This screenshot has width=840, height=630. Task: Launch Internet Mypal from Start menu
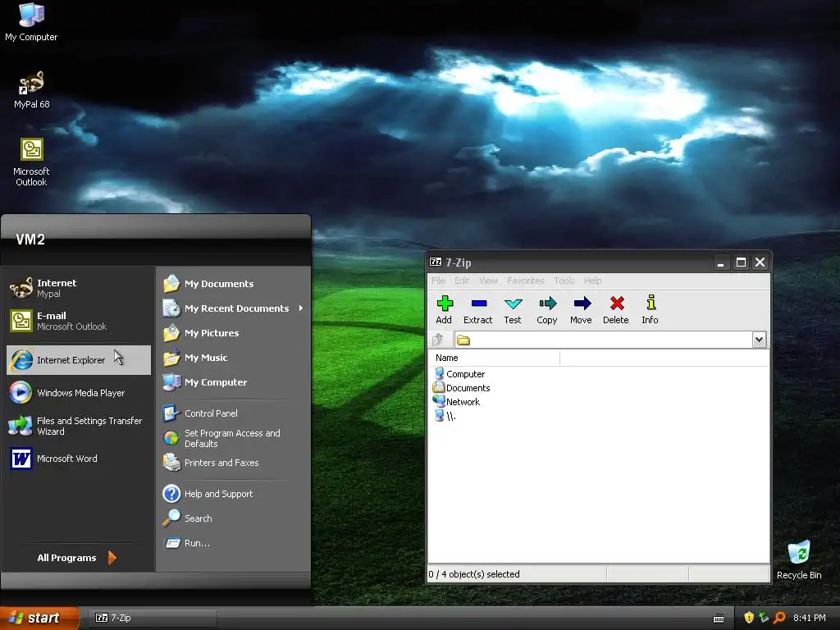pyautogui.click(x=79, y=288)
